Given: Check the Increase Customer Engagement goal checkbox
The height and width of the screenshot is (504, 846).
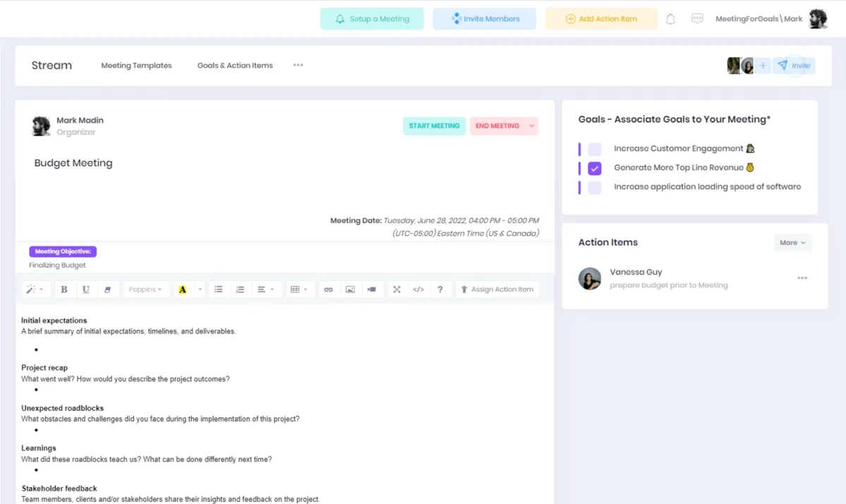Looking at the screenshot, I should [x=594, y=149].
